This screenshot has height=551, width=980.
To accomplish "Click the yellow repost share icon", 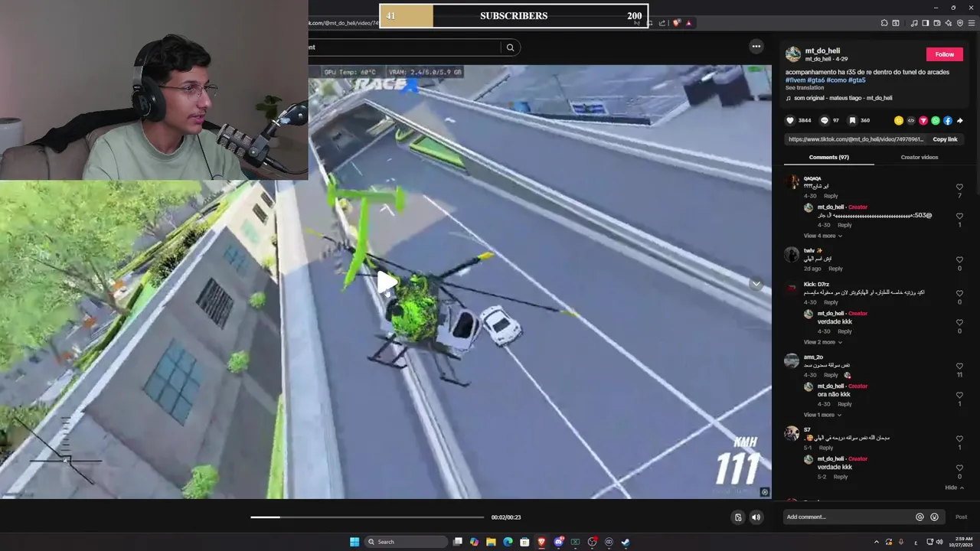I will pos(899,120).
